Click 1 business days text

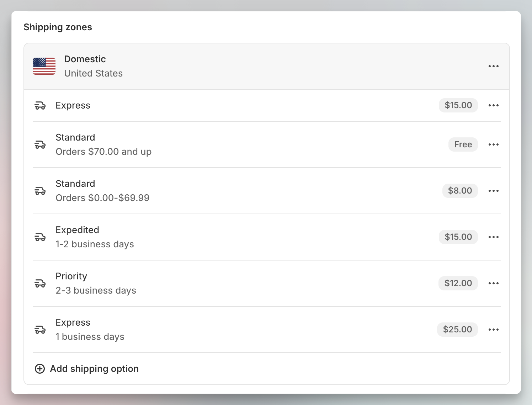pos(90,337)
